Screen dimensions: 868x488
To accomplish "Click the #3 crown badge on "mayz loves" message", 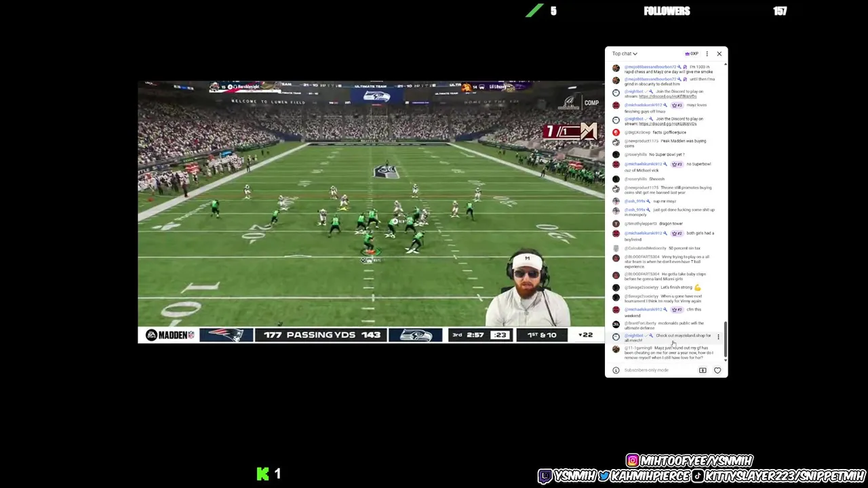I will coord(677,105).
